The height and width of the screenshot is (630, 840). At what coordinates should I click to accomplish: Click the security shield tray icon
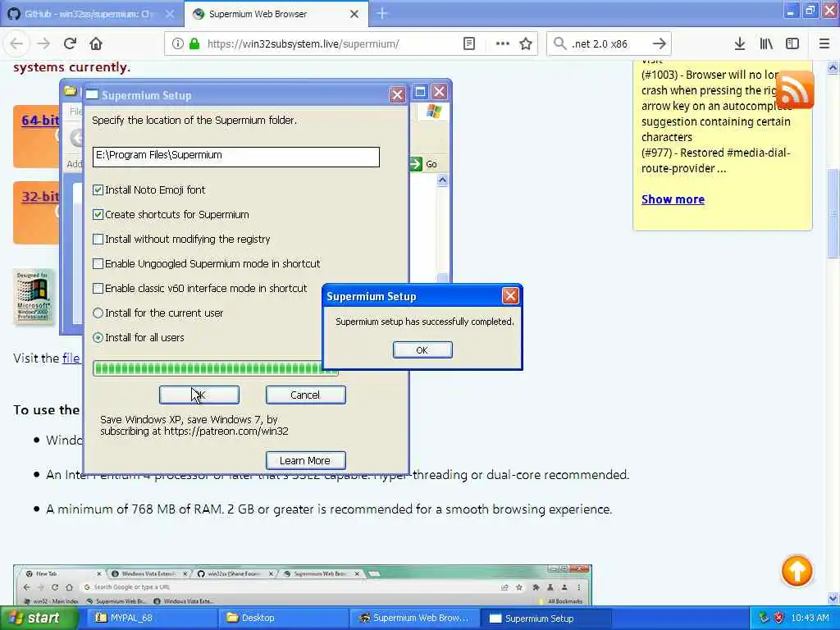[x=779, y=618]
